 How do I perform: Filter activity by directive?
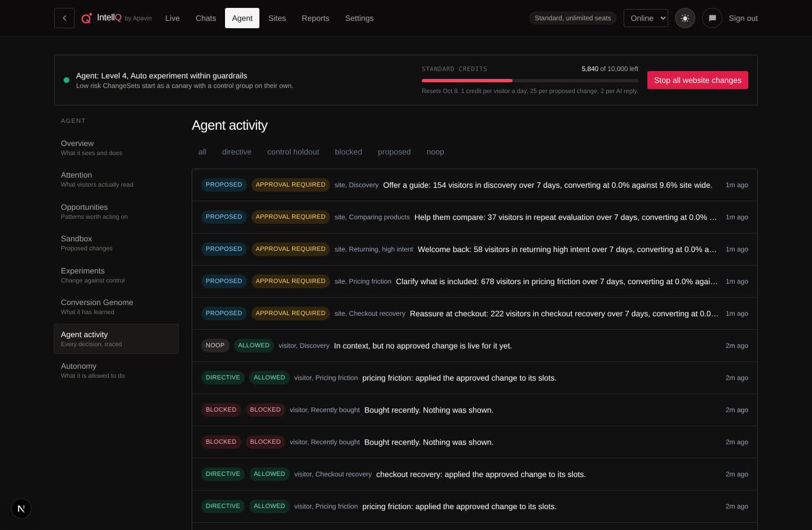tap(237, 152)
